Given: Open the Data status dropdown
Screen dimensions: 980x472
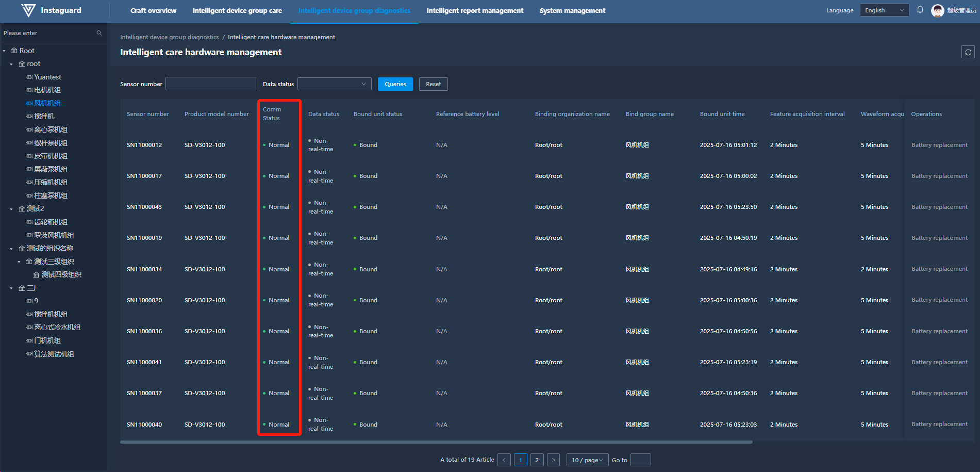Looking at the screenshot, I should [x=334, y=84].
